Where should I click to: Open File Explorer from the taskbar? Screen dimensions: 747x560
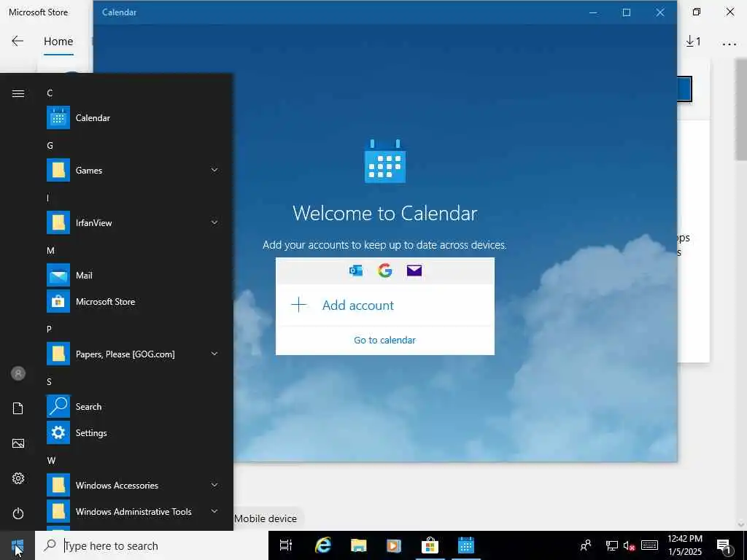click(358, 545)
